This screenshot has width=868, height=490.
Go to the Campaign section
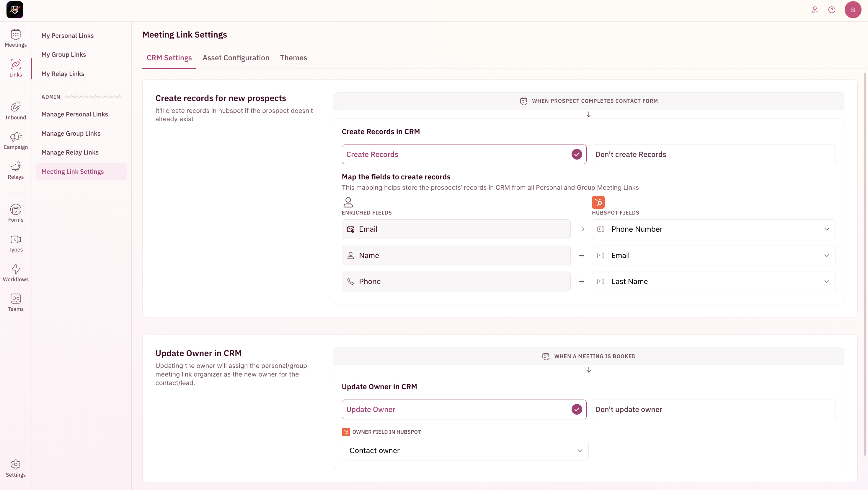[x=15, y=141]
